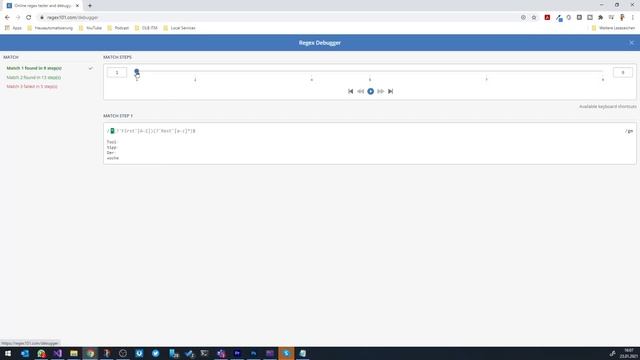Open Microsoft Teams from the taskbar
This screenshot has height=360, width=640.
tap(221, 353)
